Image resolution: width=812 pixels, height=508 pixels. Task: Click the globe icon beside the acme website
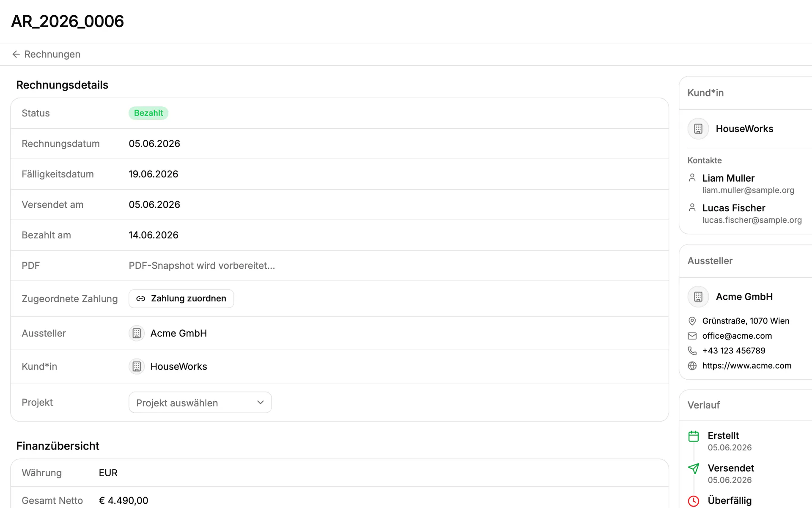point(692,365)
